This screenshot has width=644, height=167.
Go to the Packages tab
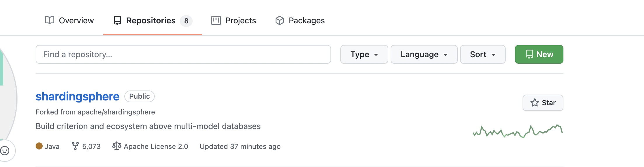(300, 20)
